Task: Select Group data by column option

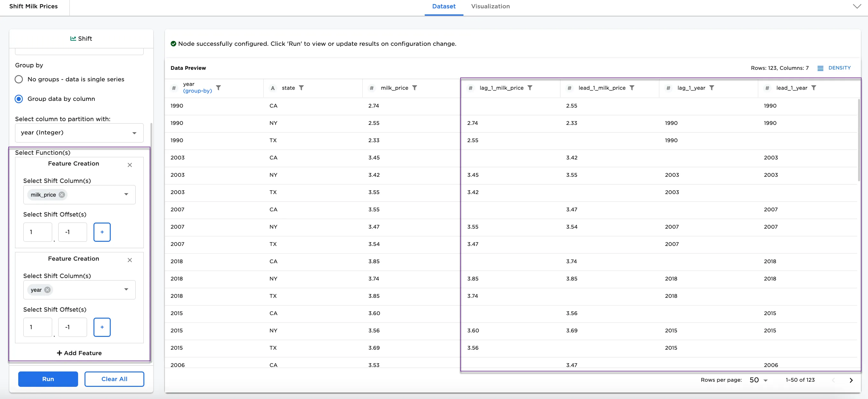Action: click(x=19, y=99)
